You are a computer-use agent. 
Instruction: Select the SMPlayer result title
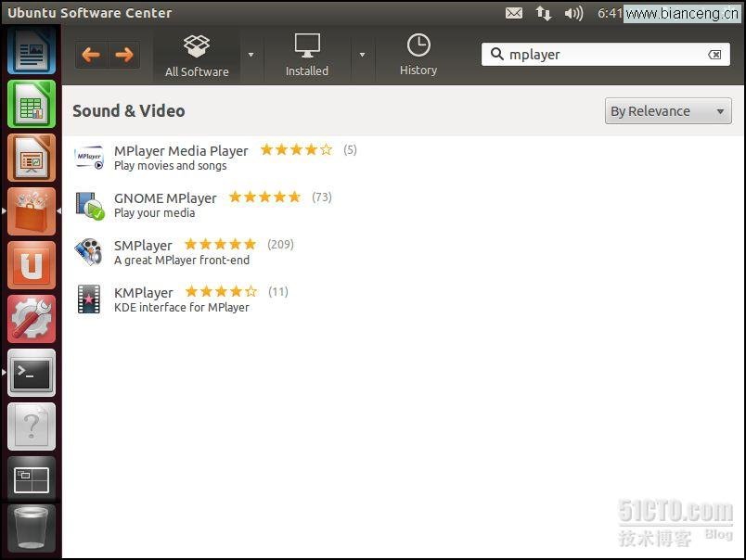coord(143,246)
